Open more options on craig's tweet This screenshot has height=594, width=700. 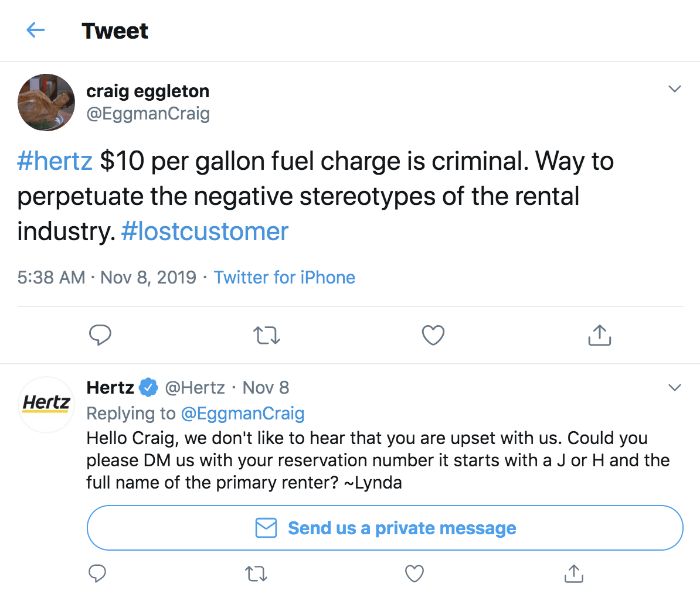(x=675, y=89)
